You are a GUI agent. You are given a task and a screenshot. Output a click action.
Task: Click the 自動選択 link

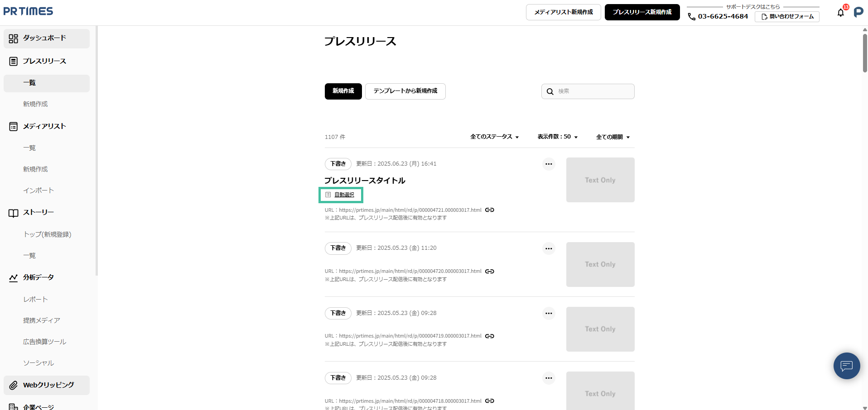click(344, 195)
